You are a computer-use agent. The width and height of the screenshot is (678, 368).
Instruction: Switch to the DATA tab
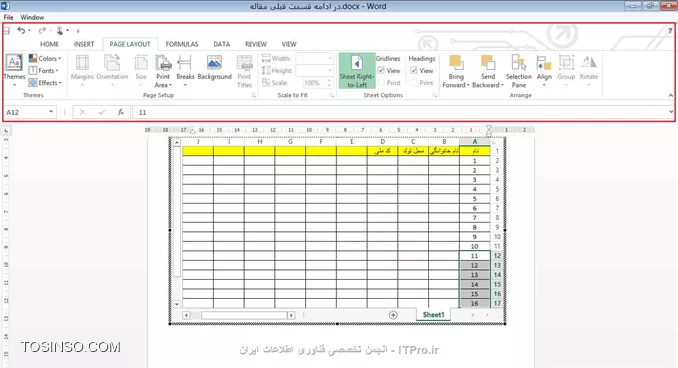click(221, 44)
